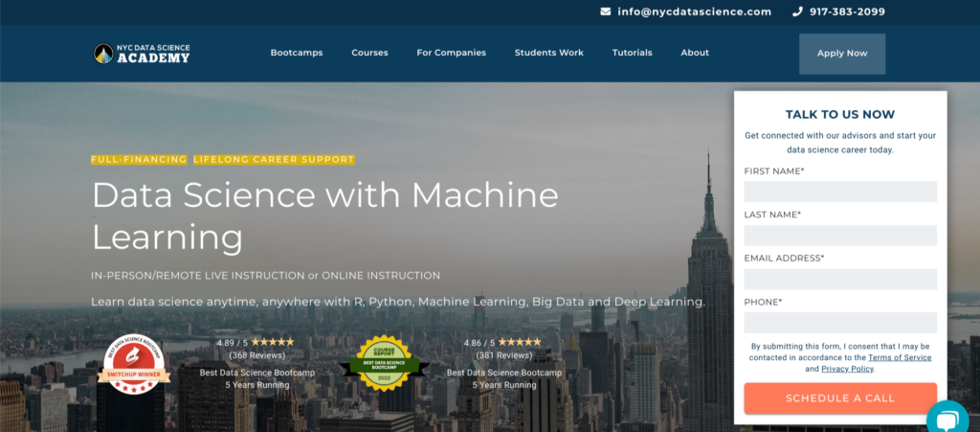The width and height of the screenshot is (980, 432).
Task: Click the envelope email icon
Action: pos(605,11)
